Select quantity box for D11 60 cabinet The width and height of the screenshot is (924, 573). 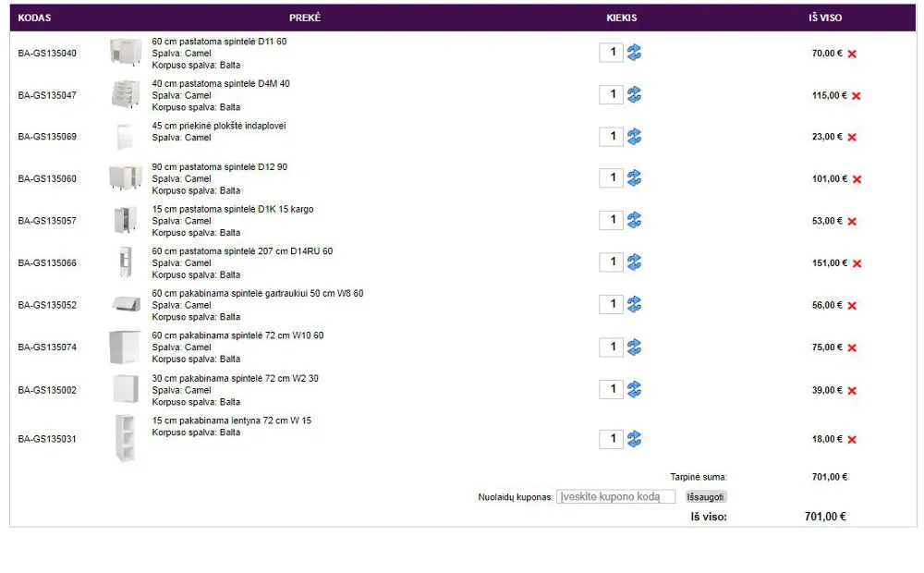tap(611, 53)
